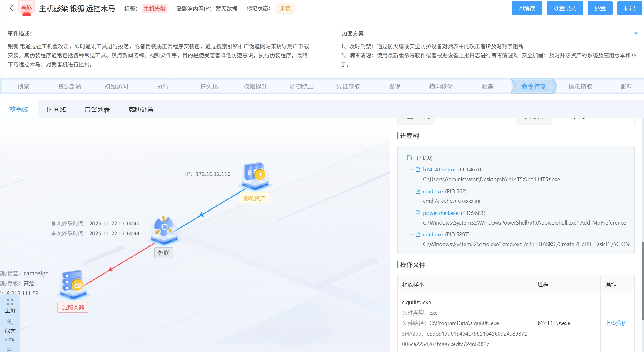
Task: Click the file icon next to powershell.exe
Action: 418,213
